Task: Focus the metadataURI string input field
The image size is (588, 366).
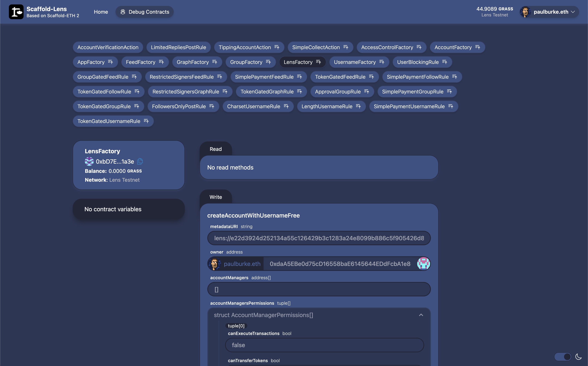Action: point(319,238)
